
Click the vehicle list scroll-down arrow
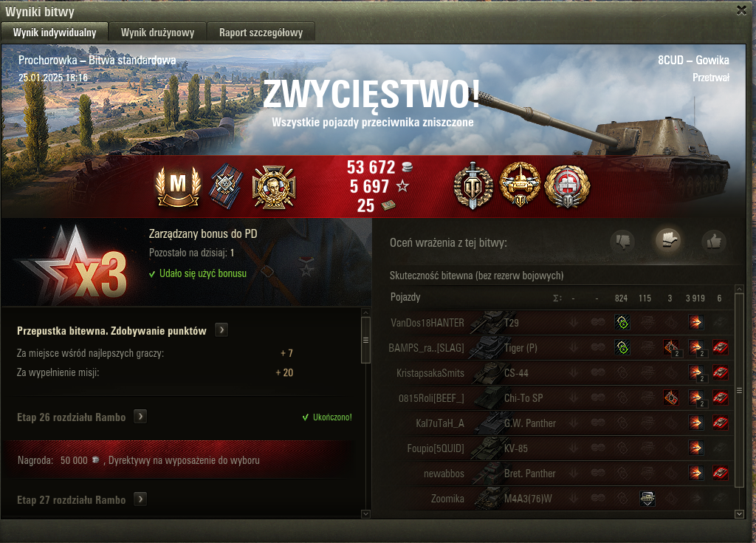[x=739, y=514]
